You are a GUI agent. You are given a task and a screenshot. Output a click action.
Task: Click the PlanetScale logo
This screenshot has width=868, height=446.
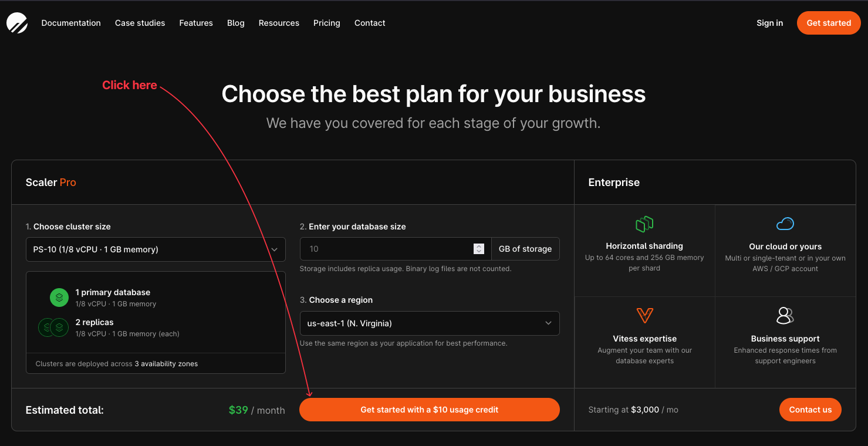(16, 23)
